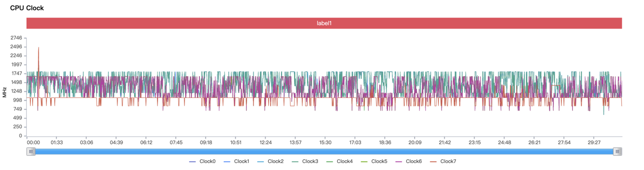The width and height of the screenshot is (644, 170).
Task: Click the 01:33 time axis label
Action: point(57,143)
